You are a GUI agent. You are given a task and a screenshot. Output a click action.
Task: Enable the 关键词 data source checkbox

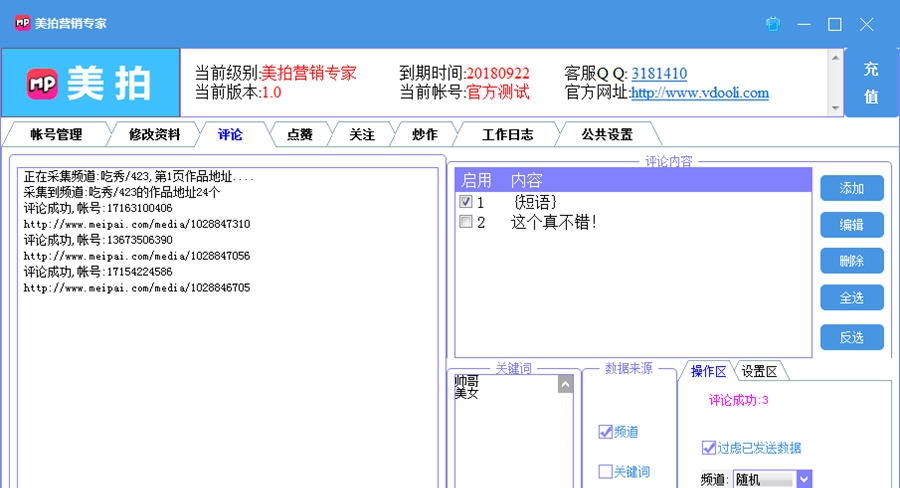pos(605,471)
